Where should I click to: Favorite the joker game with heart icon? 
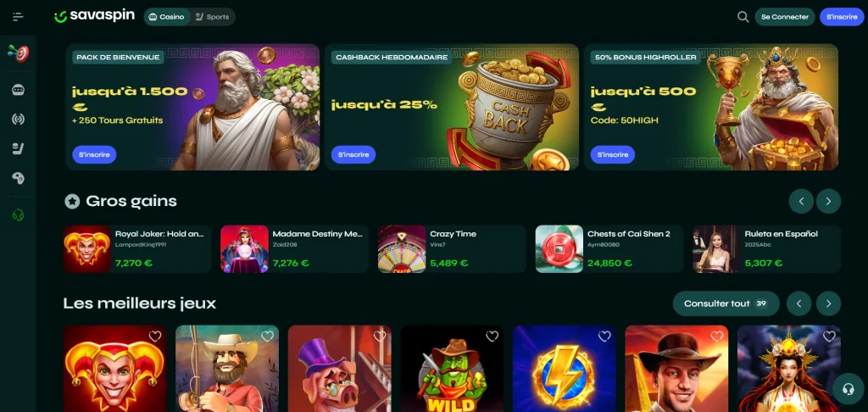point(155,337)
